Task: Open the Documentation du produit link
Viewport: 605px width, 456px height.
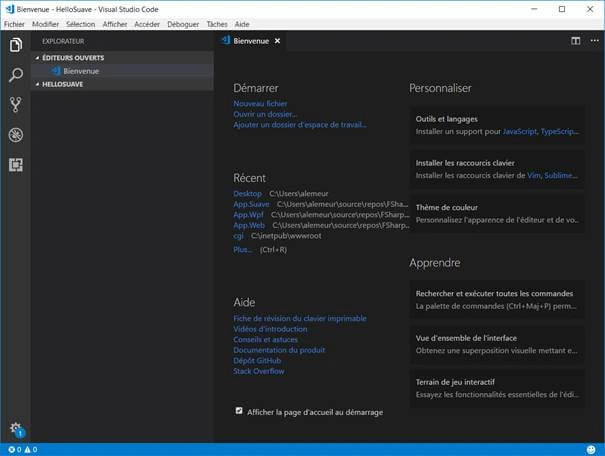Action: coord(279,350)
